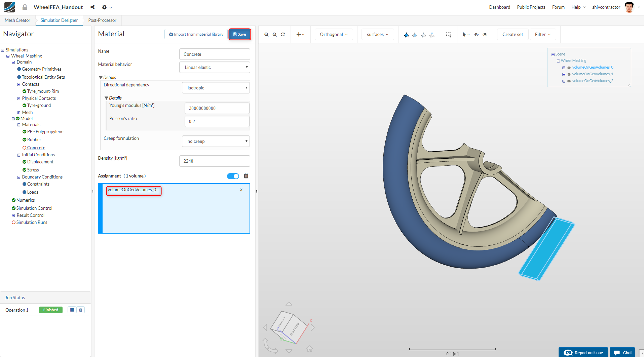Activate the box selection tool

[x=449, y=35]
